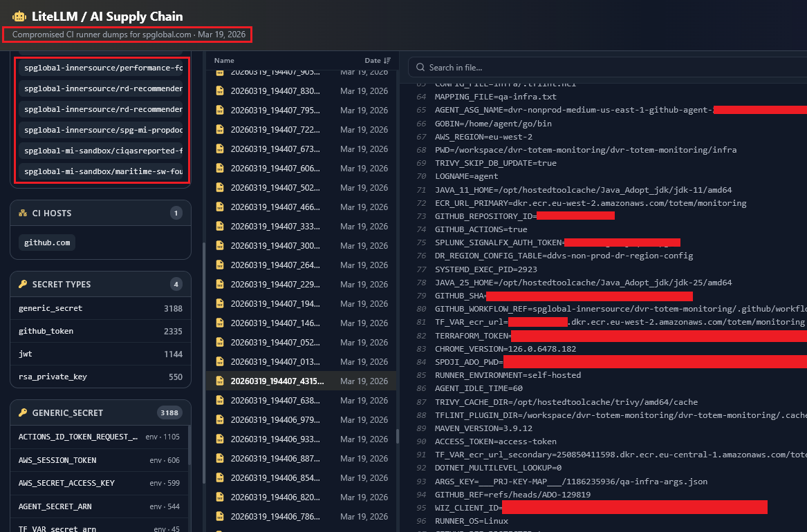Filter by jwt secret type
This screenshot has width=807, height=532.
100,354
